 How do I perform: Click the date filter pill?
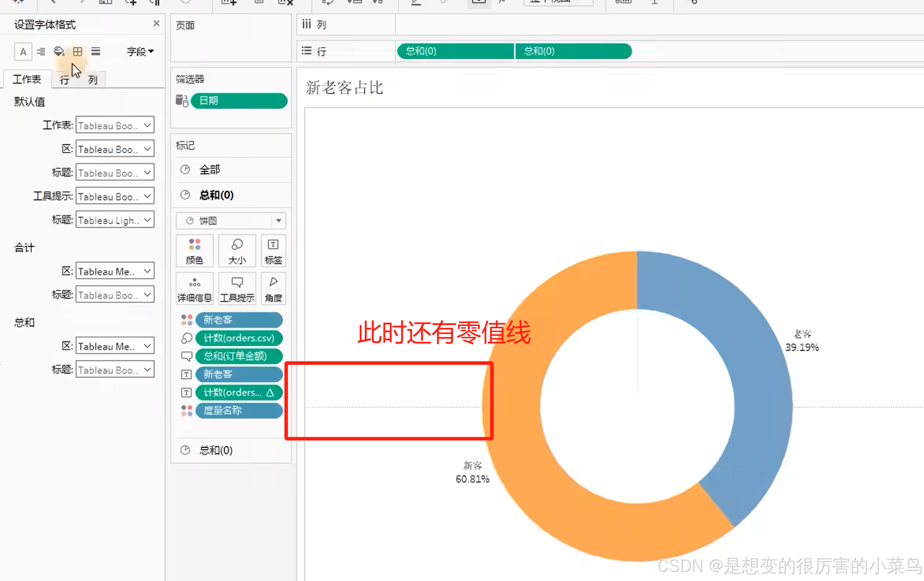tap(238, 101)
